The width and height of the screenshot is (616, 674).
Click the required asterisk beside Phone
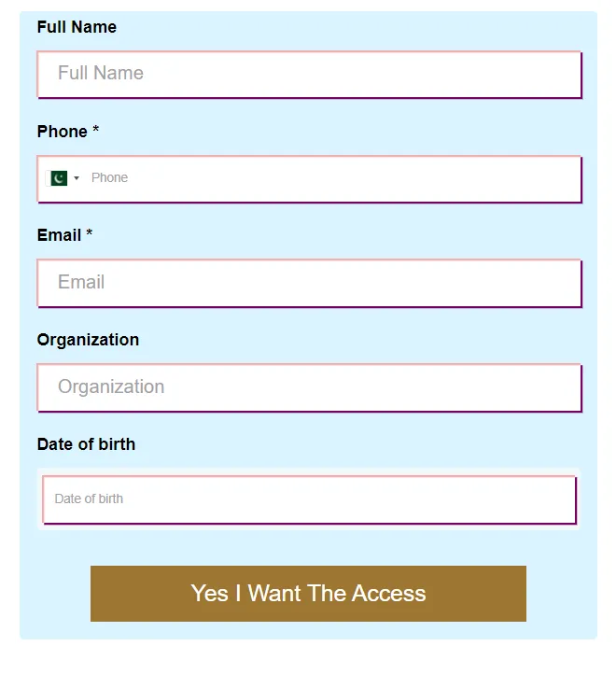96,130
